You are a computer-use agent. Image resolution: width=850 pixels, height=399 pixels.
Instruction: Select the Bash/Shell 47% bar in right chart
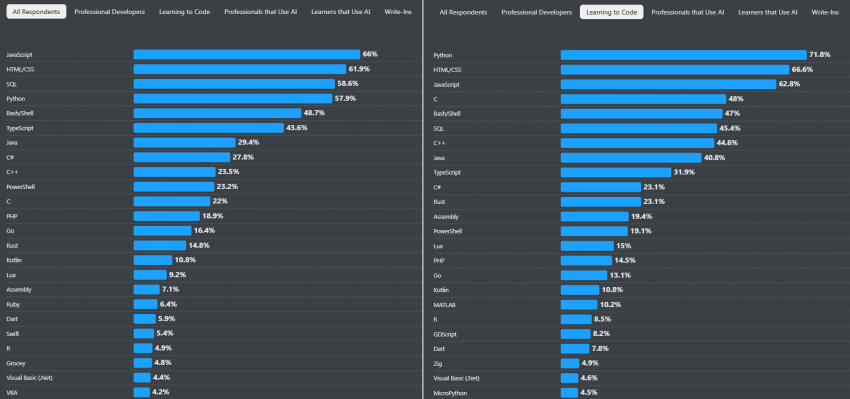coord(642,113)
